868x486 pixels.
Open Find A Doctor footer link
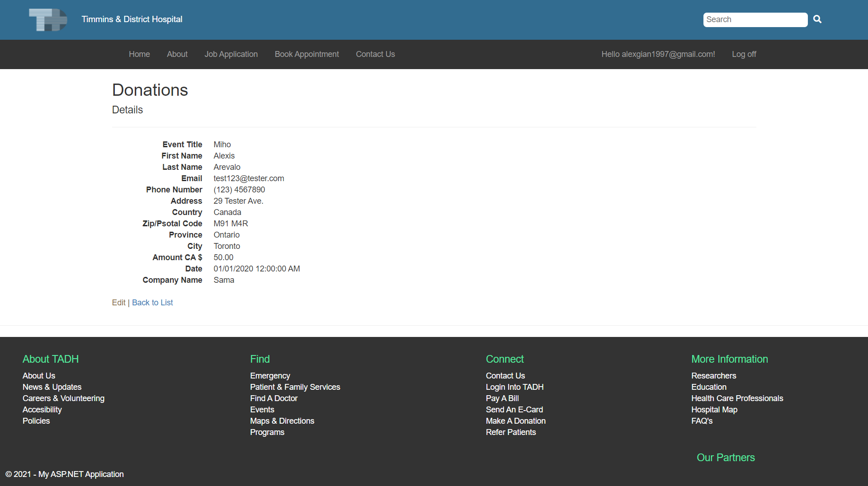tap(274, 398)
